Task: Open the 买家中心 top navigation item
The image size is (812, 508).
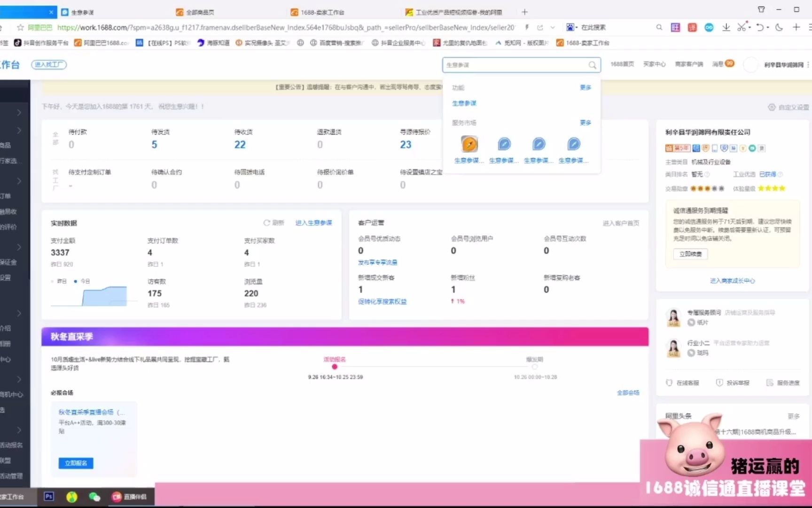Action: tap(654, 64)
